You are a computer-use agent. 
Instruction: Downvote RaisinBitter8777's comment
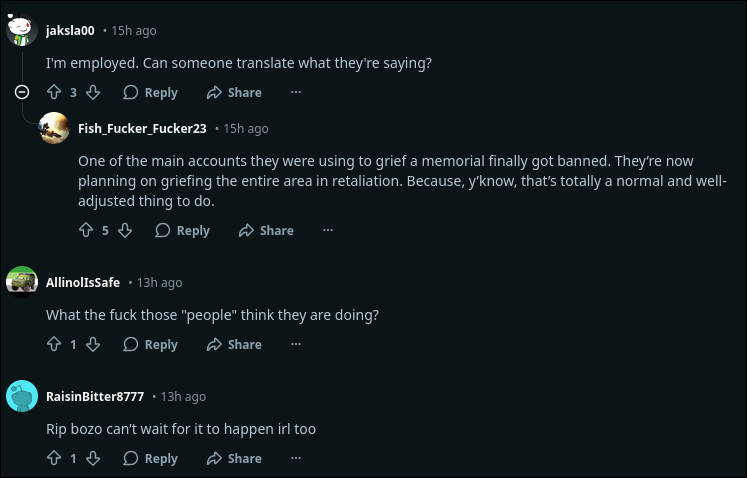(93, 458)
